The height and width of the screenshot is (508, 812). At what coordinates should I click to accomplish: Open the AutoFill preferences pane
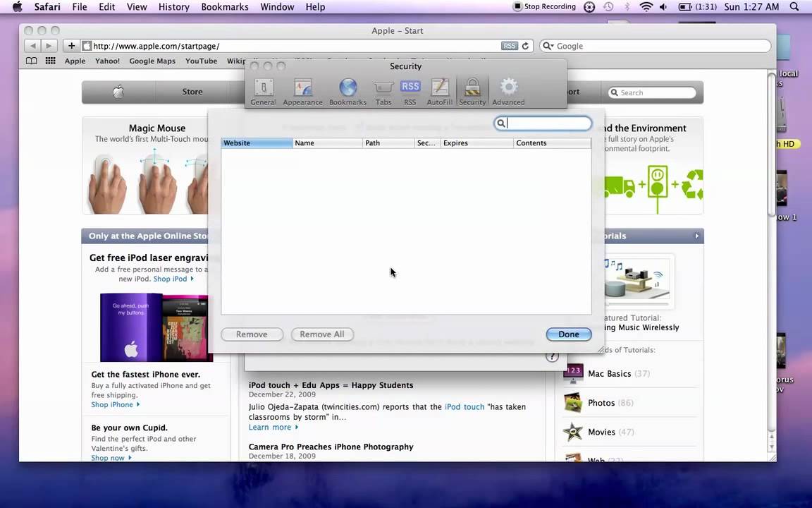(439, 92)
